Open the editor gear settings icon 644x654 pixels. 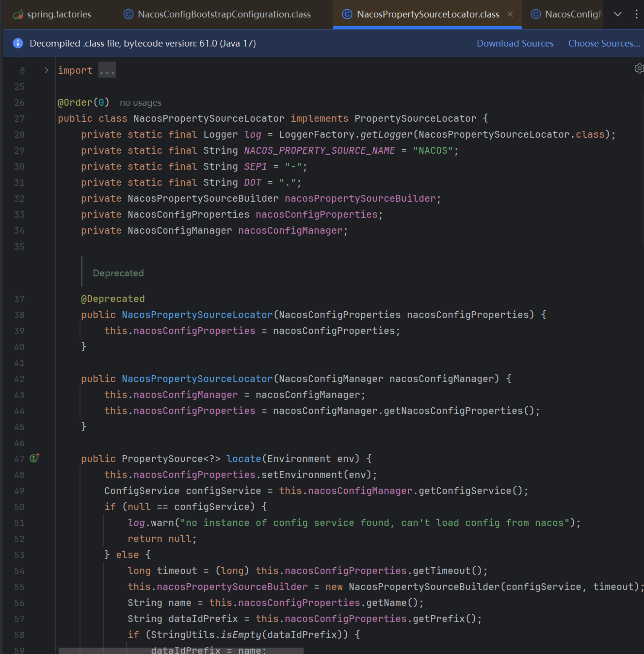639,69
